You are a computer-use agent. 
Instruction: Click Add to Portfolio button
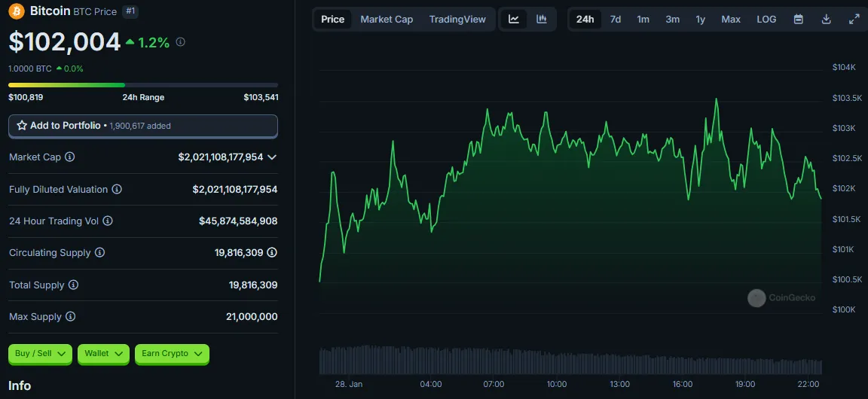[143, 126]
